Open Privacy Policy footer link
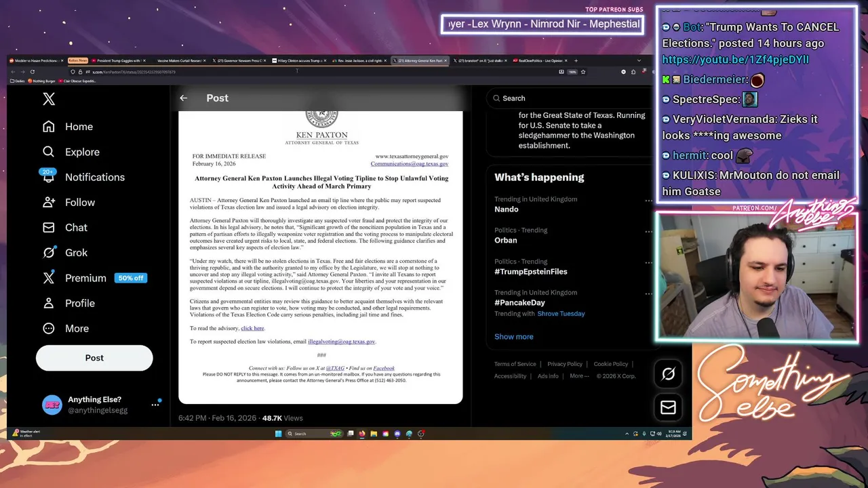 pos(565,364)
